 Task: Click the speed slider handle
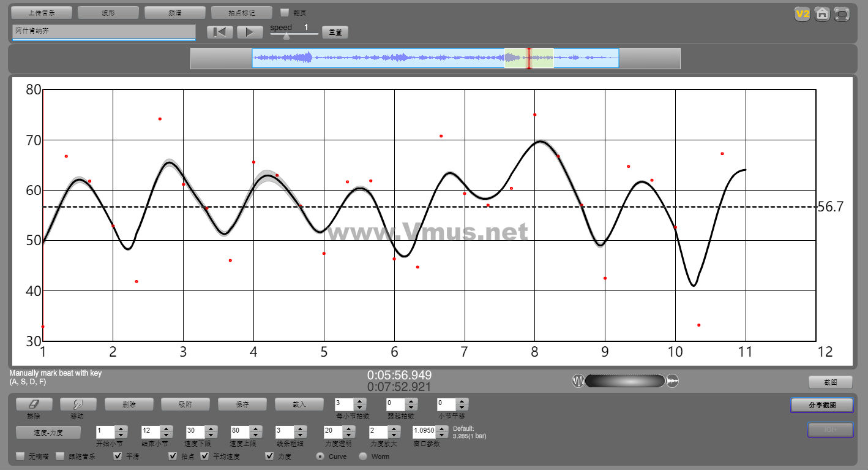286,36
